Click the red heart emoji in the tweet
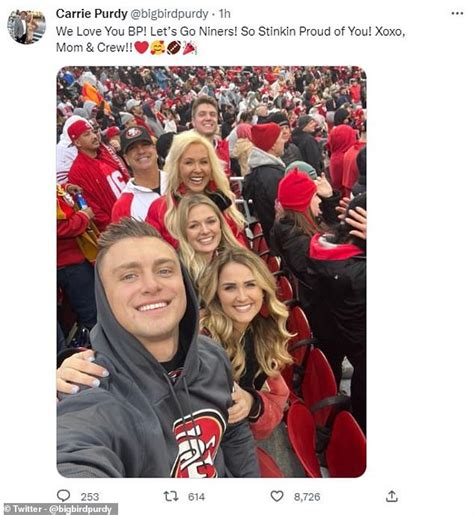 tap(141, 47)
